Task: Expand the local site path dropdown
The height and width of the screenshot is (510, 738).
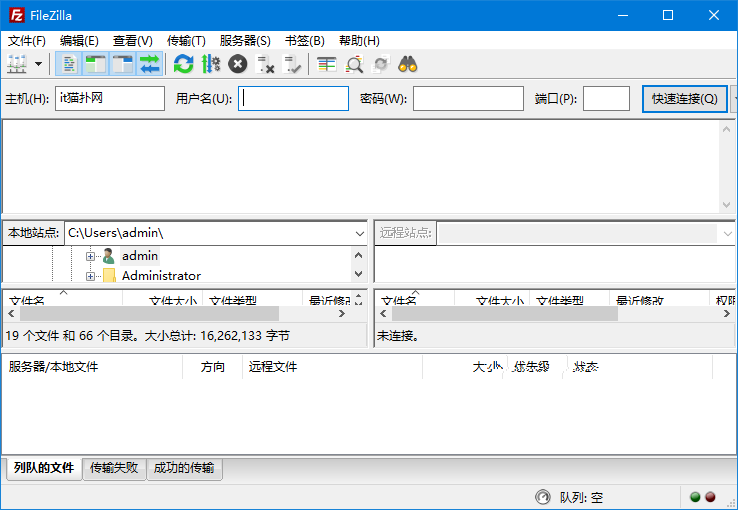Action: point(360,233)
